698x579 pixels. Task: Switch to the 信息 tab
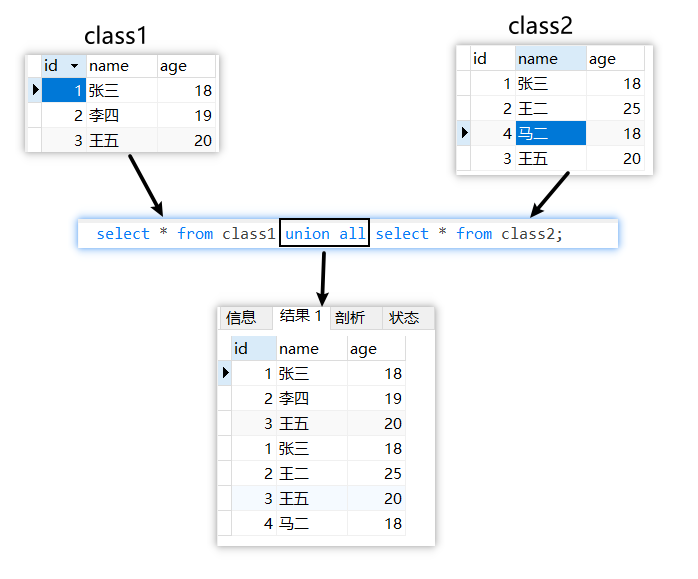[245, 318]
